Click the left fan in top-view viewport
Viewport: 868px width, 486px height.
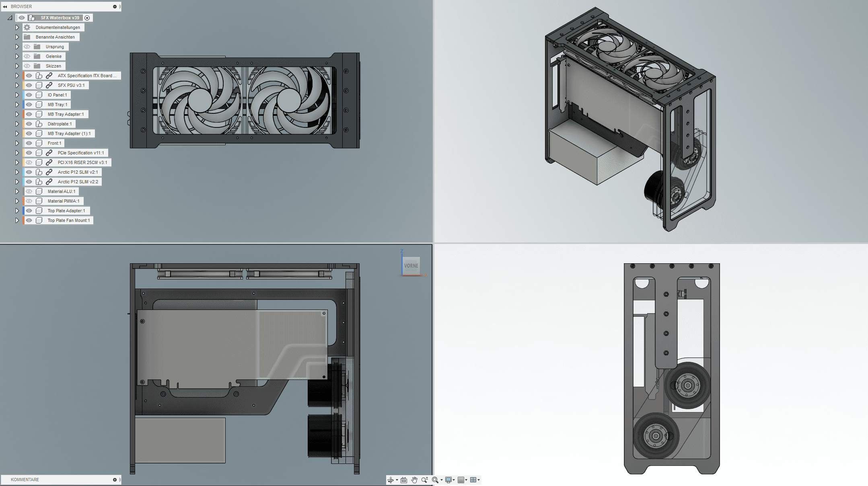pyautogui.click(x=200, y=100)
